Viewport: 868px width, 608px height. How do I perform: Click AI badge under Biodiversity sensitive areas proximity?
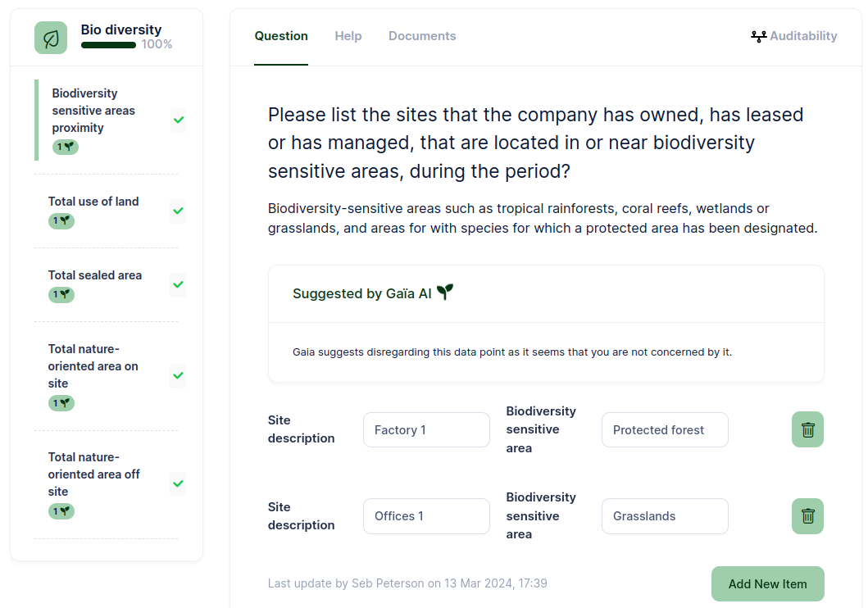[x=66, y=147]
